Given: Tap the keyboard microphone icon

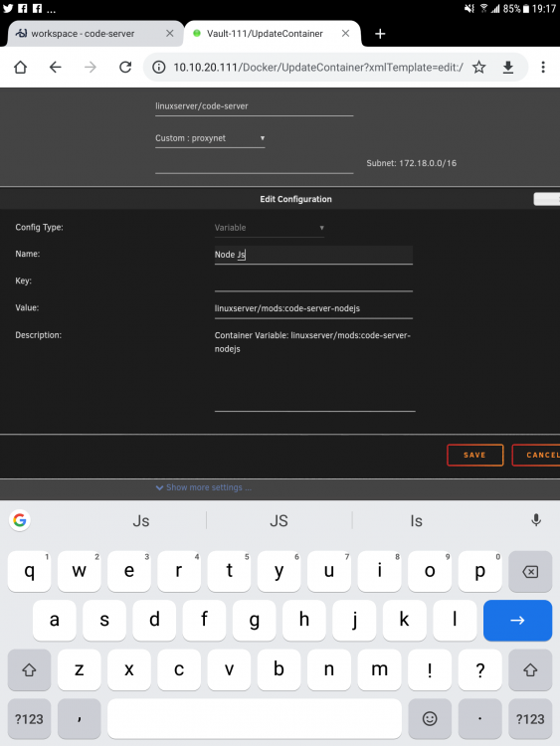Looking at the screenshot, I should tap(536, 520).
